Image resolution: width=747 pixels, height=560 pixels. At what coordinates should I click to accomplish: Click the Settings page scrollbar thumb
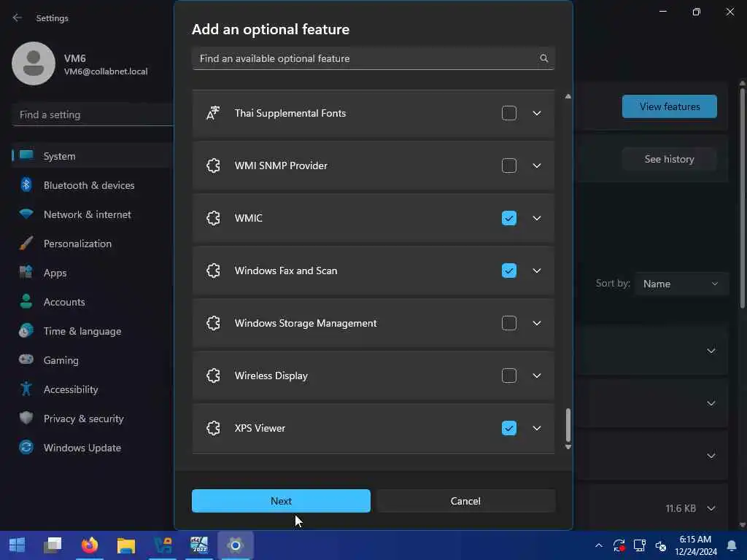point(742,197)
